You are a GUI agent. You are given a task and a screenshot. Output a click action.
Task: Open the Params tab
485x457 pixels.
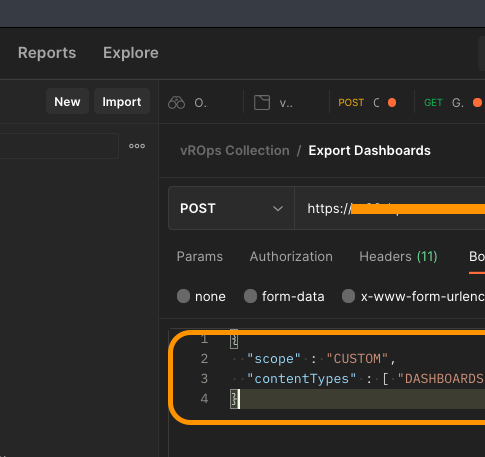200,257
